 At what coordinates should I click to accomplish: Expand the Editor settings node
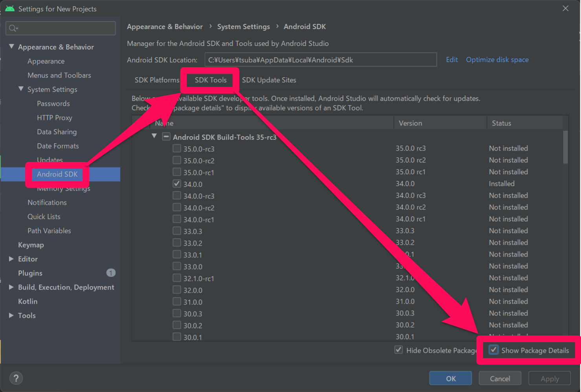tap(11, 259)
